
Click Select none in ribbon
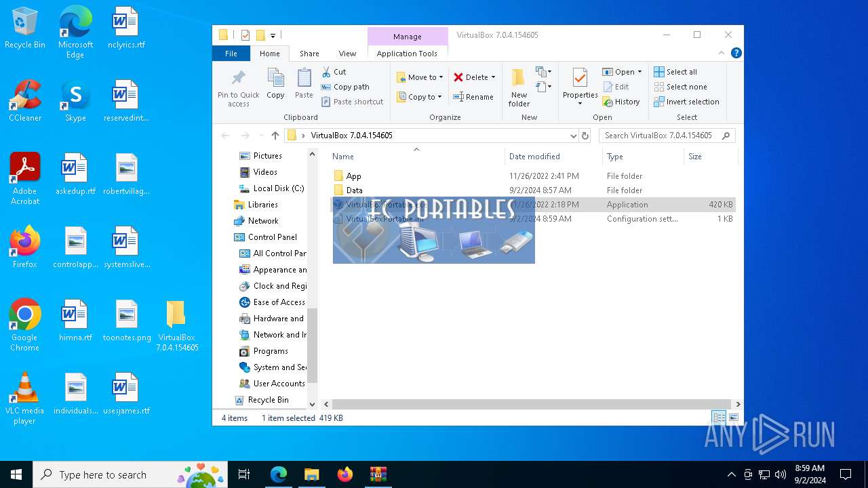coord(680,87)
